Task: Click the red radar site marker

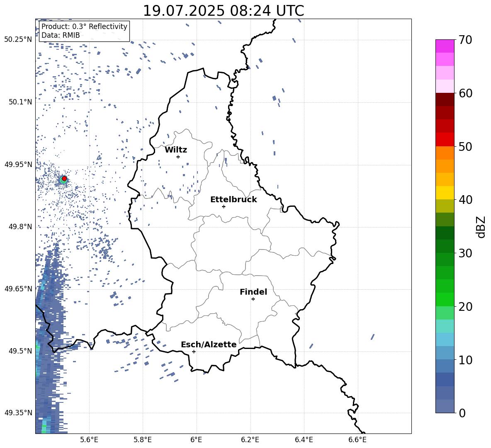Action: pyautogui.click(x=64, y=179)
